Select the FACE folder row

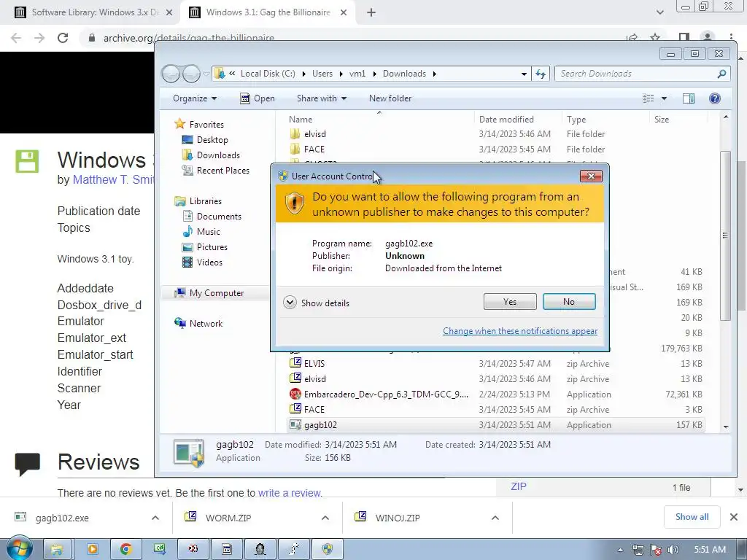[x=495, y=149]
